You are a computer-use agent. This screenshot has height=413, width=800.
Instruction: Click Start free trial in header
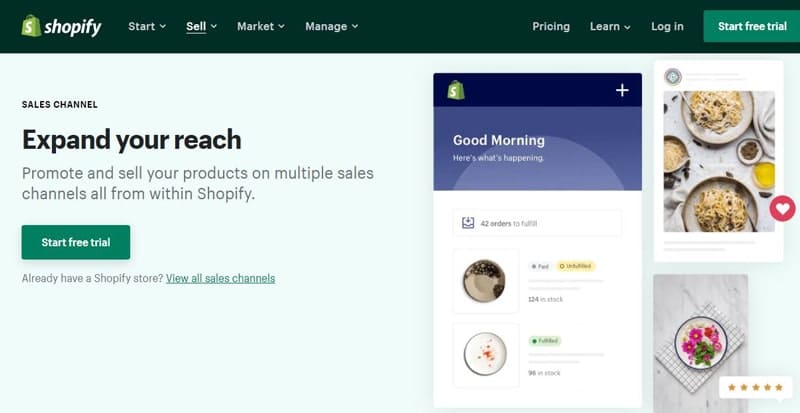click(x=752, y=26)
